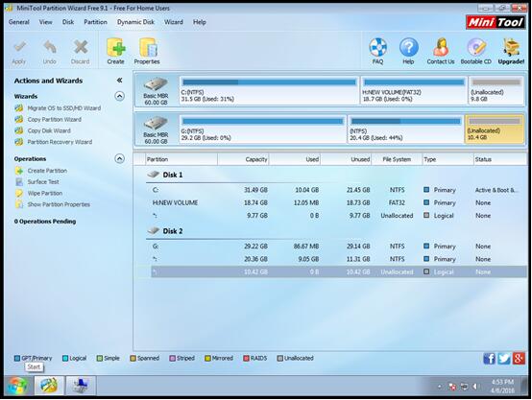Open the Google Plus share icon

[519, 359]
